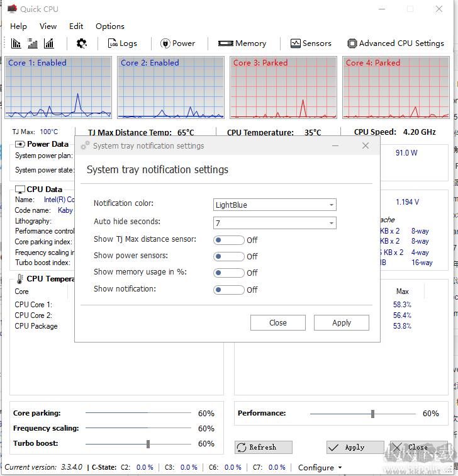Click the CPU Package row label
The height and width of the screenshot is (476, 458).
tap(36, 326)
